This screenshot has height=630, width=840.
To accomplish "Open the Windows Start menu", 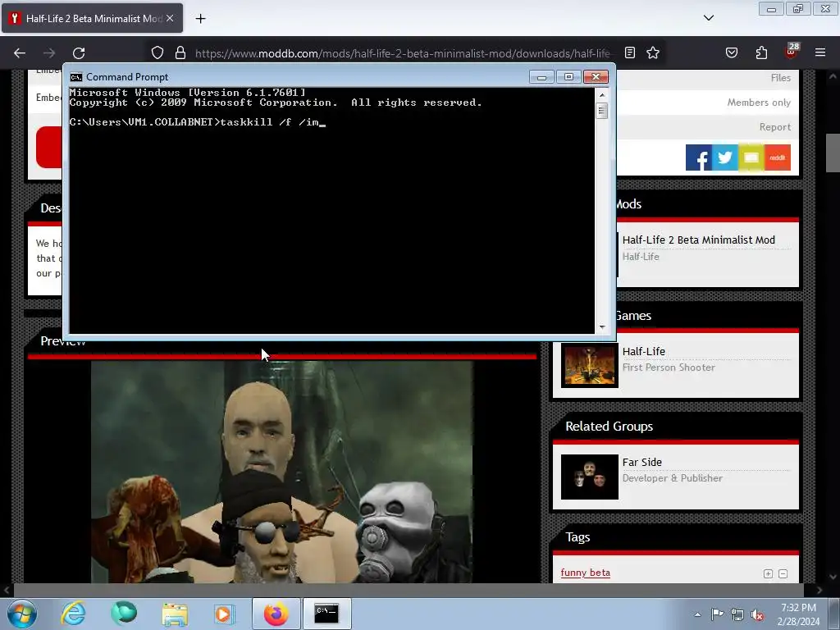I will (21, 614).
